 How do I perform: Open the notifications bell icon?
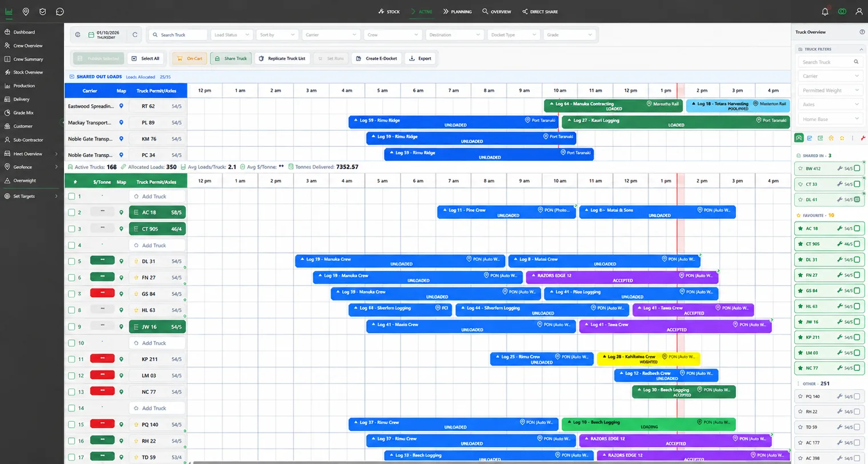pos(825,11)
